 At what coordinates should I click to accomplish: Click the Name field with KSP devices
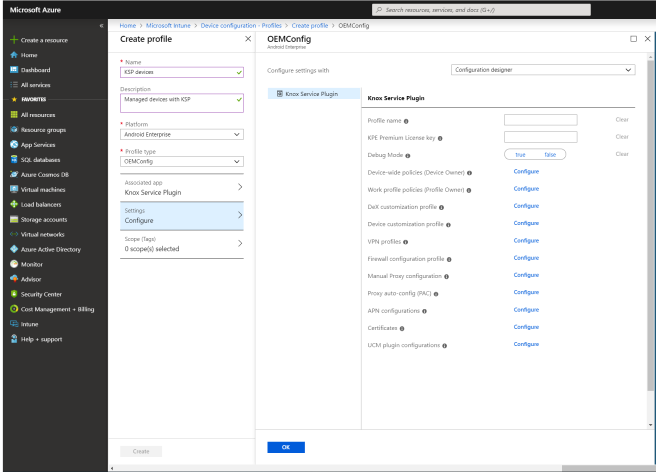[182, 72]
